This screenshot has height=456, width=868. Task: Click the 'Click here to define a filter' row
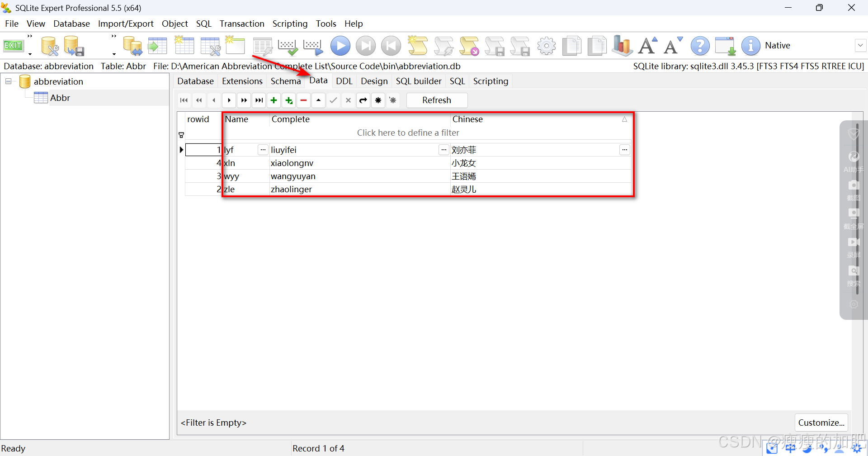408,133
